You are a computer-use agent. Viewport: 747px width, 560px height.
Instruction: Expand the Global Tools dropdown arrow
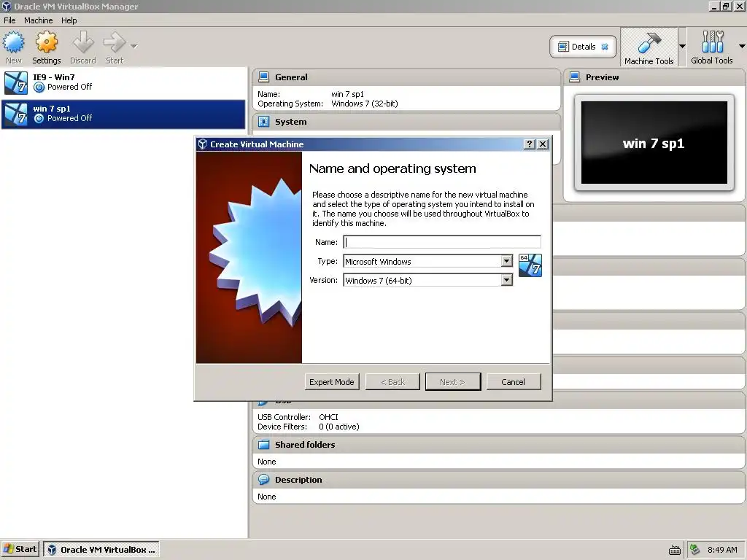pyautogui.click(x=742, y=46)
